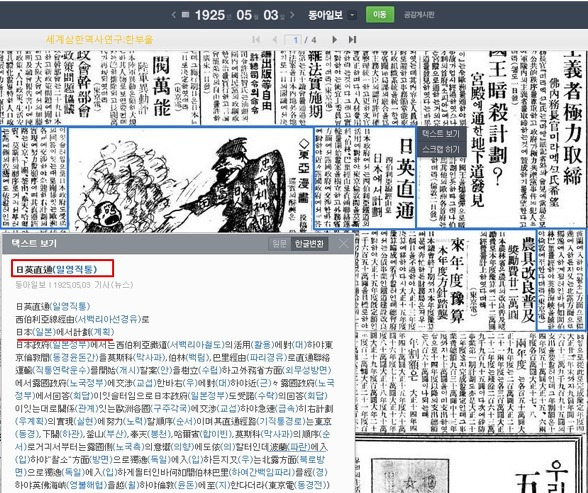Select 텍스트 보기 in the popup menu
Viewport: 588px width, 493px height.
tap(441, 133)
